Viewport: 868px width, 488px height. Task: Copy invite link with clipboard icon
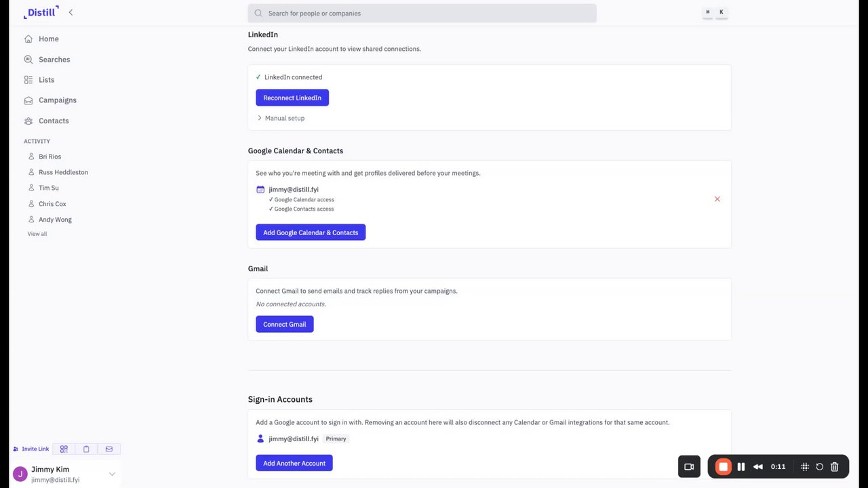(x=86, y=449)
